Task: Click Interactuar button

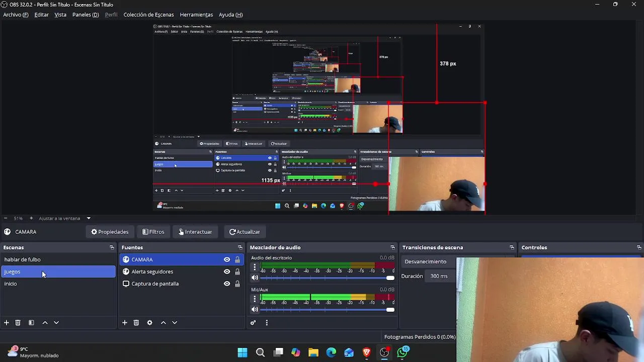Action: click(195, 232)
